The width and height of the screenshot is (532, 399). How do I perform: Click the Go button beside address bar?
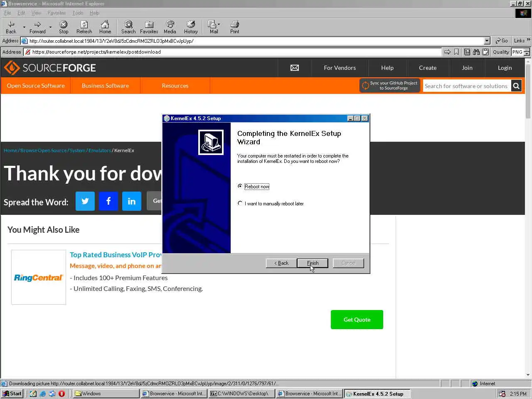click(x=502, y=41)
